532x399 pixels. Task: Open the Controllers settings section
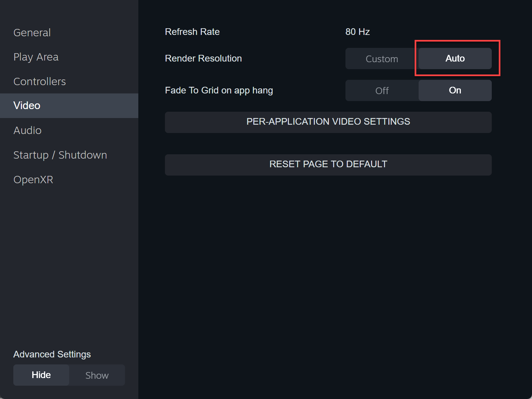(x=40, y=81)
